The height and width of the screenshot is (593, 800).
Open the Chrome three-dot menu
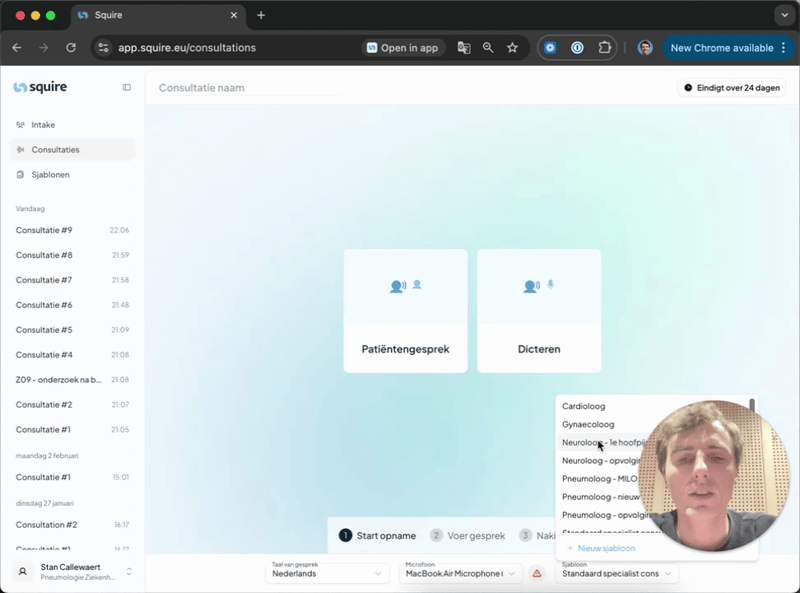coord(784,47)
